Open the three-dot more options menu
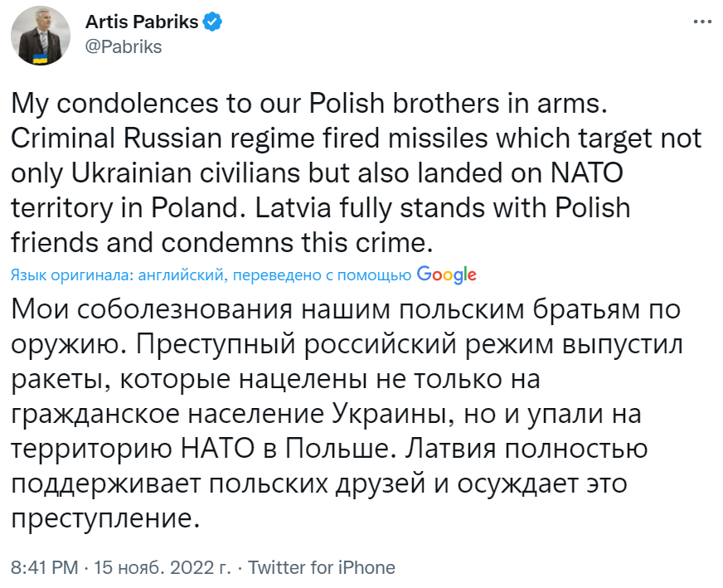The image size is (723, 588). point(701,22)
